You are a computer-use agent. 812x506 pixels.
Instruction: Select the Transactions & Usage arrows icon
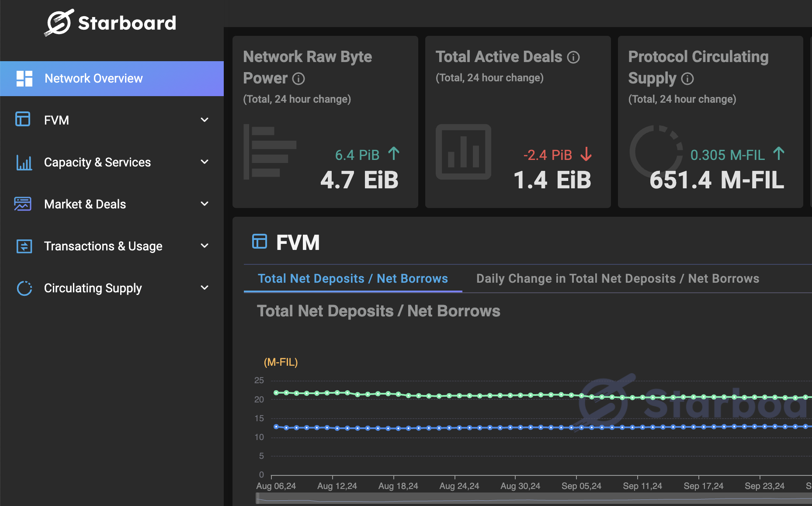click(x=24, y=246)
